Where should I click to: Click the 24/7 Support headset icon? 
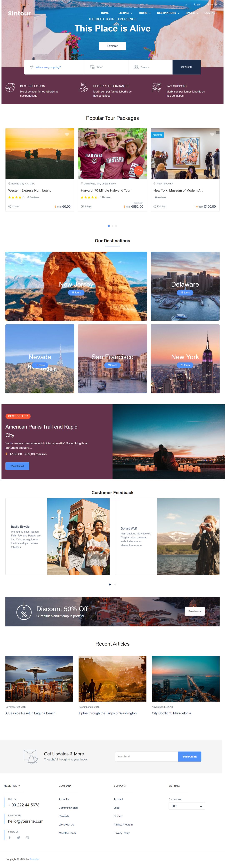[x=156, y=88]
